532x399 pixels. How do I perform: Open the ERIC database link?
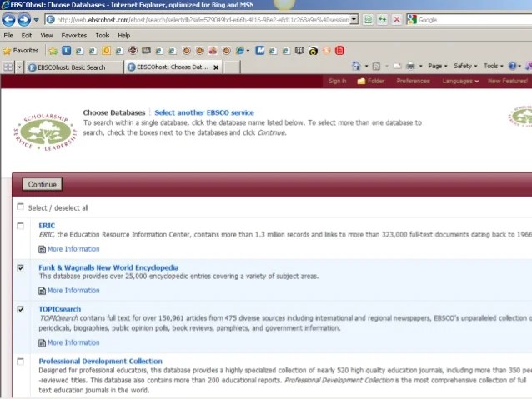47,226
